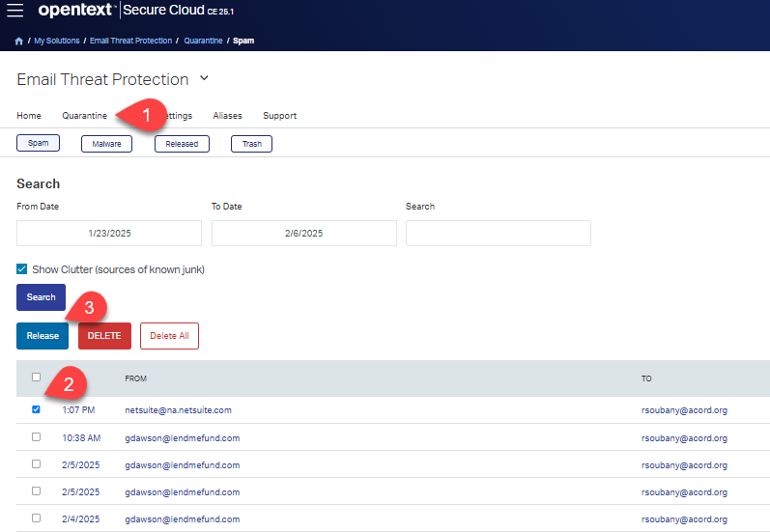Open the Trash folder
This screenshot has height=532, width=770.
251,144
